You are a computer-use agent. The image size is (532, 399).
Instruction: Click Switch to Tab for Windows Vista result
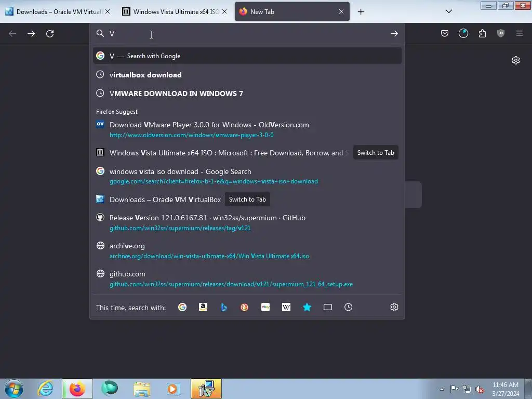(376, 153)
